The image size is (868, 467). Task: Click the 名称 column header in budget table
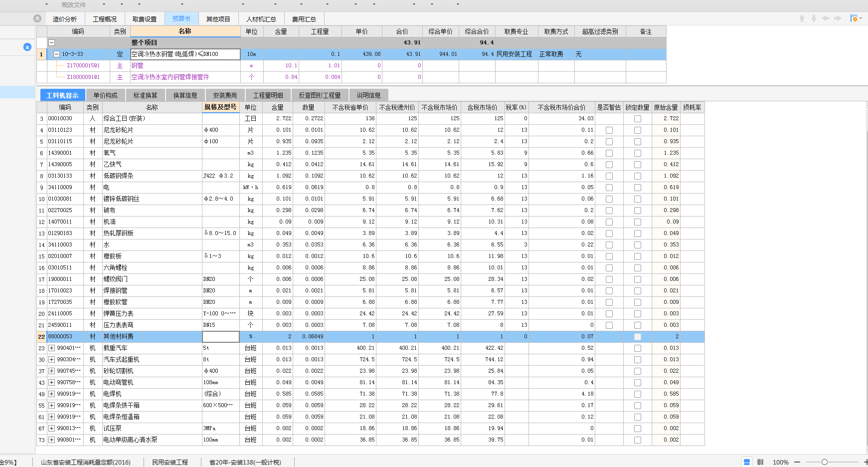coord(185,31)
